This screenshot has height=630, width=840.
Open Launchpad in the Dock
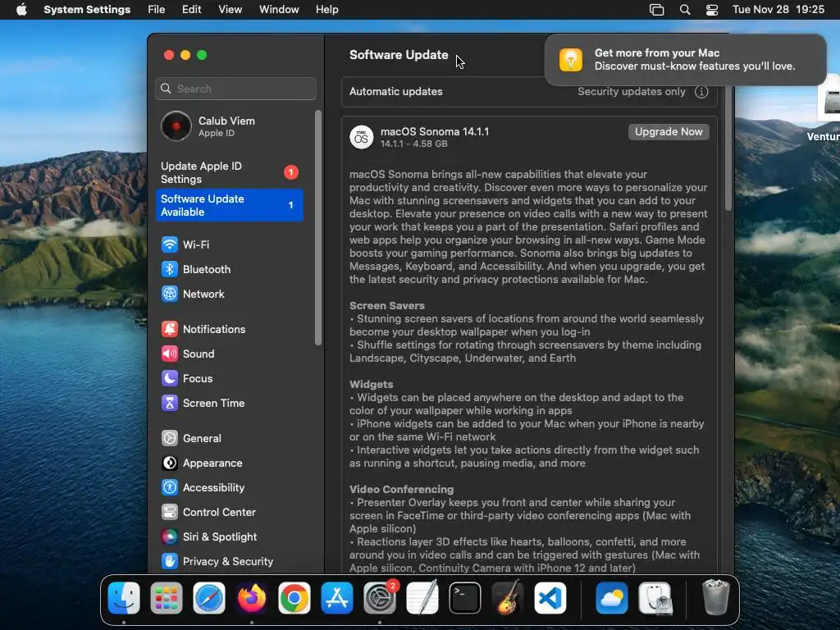coord(166,598)
